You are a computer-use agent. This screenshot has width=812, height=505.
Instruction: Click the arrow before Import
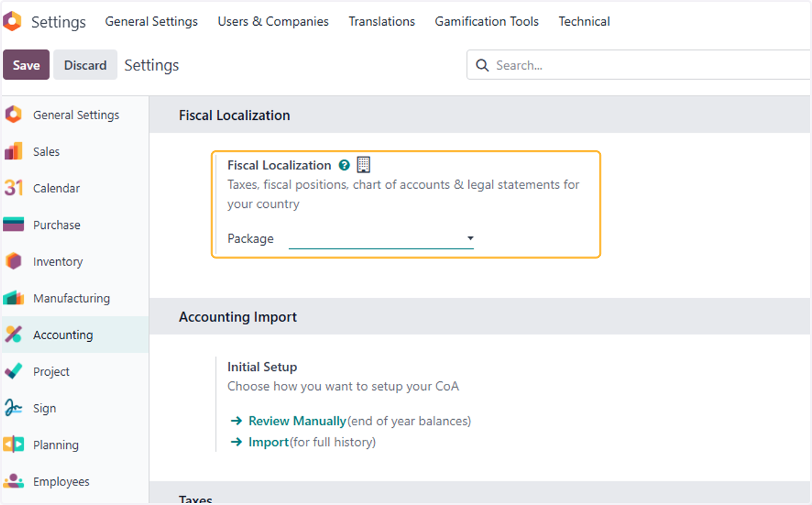236,442
